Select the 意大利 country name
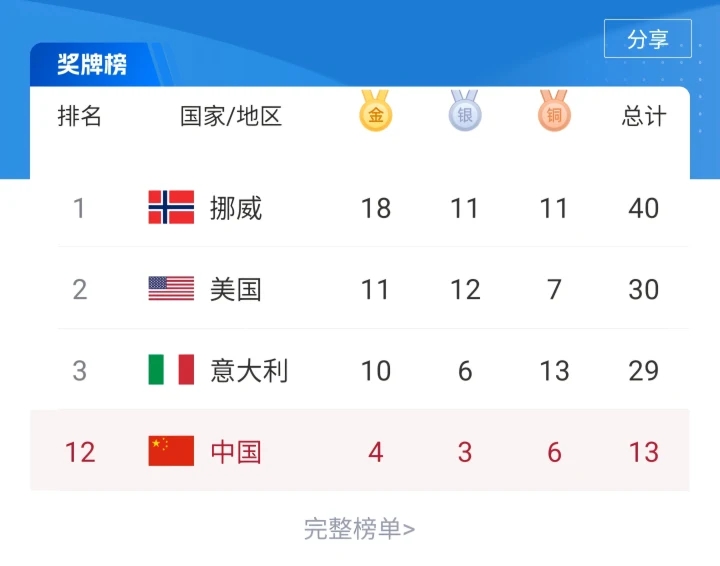 tap(249, 371)
